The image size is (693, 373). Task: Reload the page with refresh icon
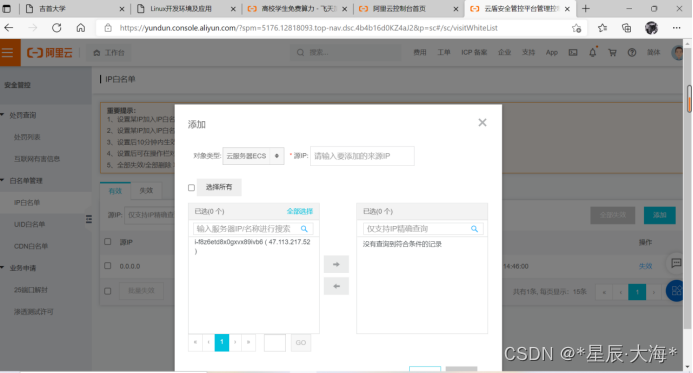[57, 28]
